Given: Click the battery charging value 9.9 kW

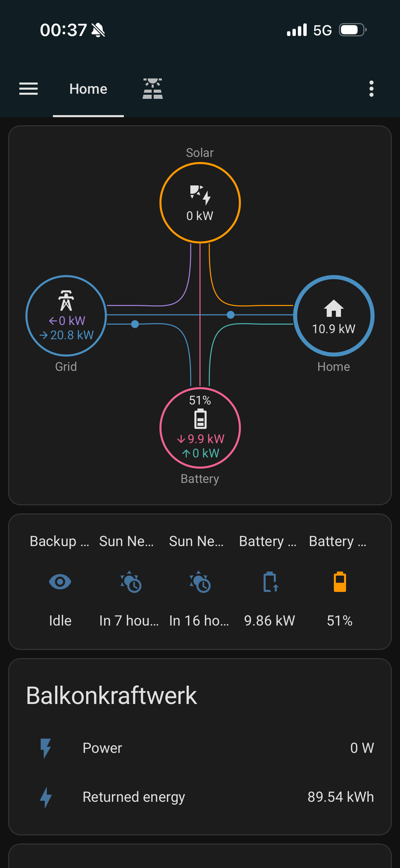Looking at the screenshot, I should click(x=206, y=439).
